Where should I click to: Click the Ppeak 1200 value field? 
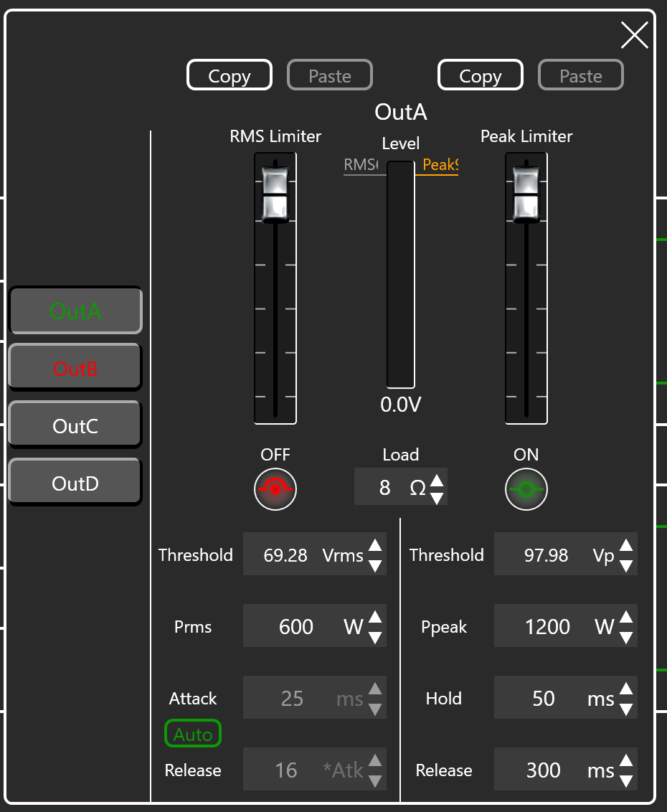547,627
